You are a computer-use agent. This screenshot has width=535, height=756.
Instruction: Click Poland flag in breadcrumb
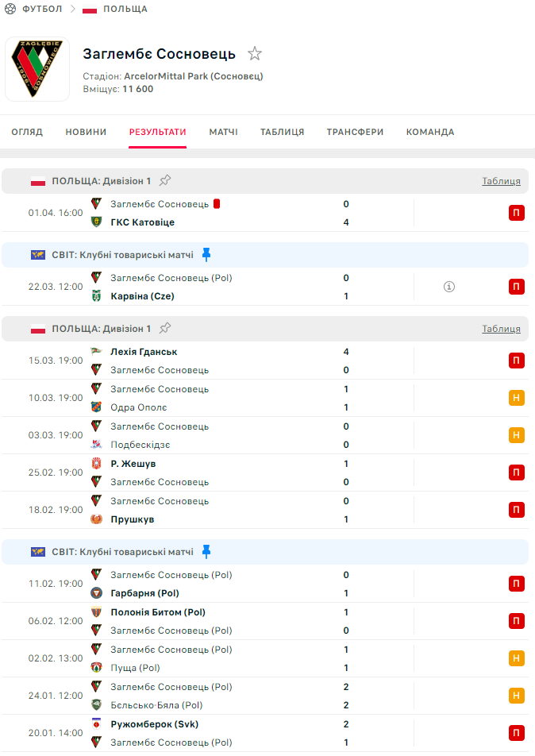[90, 9]
